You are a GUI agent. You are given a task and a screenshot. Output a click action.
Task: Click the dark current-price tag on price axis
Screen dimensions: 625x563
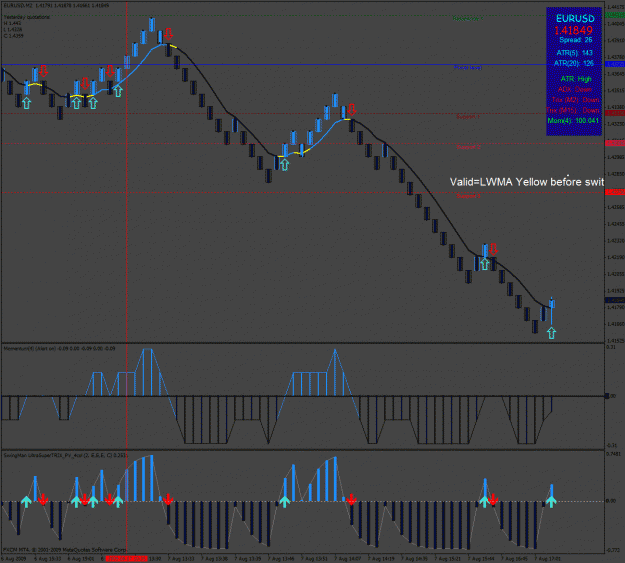pyautogui.click(x=615, y=300)
